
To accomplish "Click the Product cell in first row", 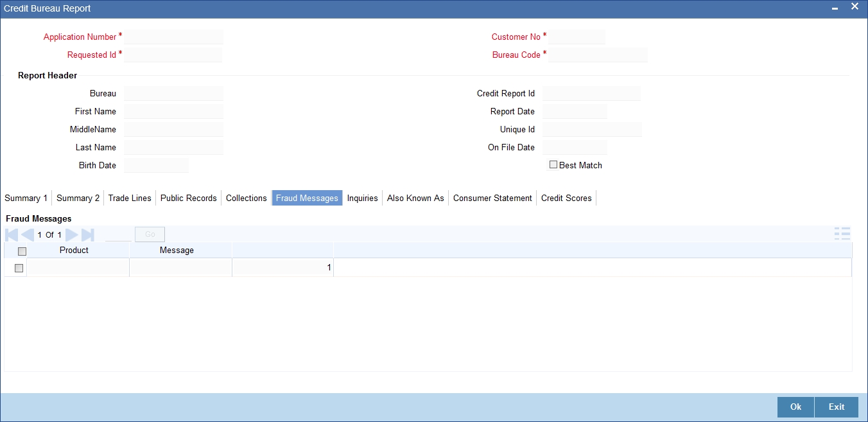I will (x=78, y=268).
